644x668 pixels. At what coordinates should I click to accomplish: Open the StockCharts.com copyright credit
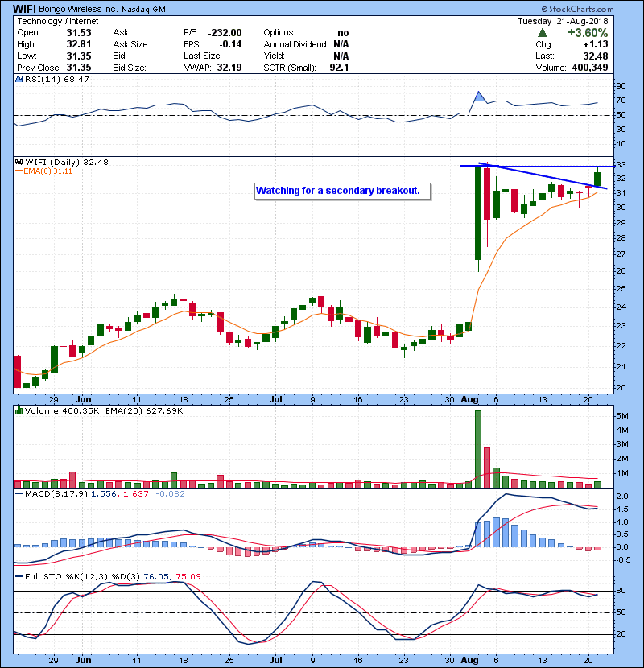577,9
